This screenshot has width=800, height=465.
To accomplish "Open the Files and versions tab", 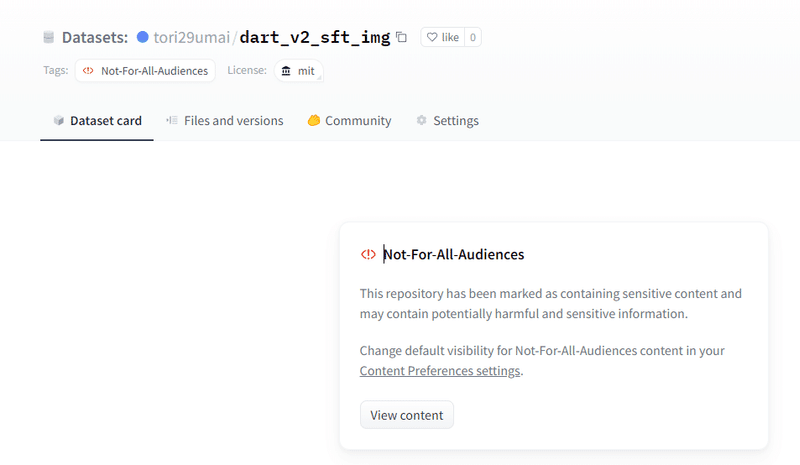I will click(224, 121).
